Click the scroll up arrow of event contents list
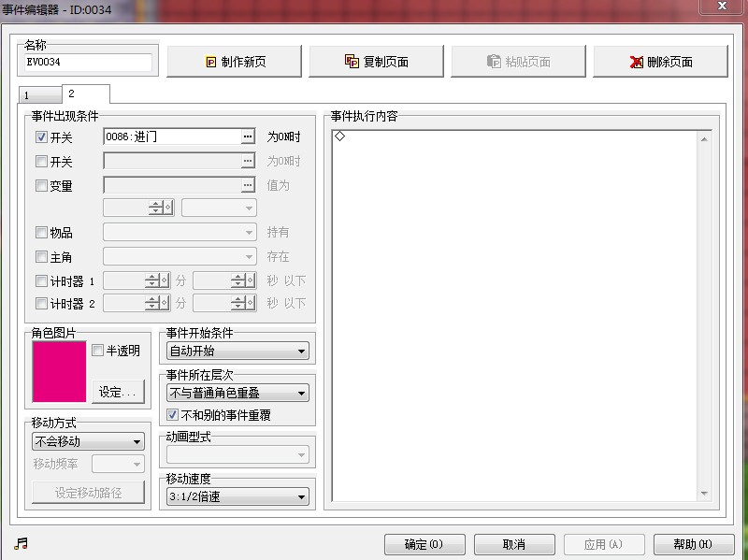Image resolution: width=748 pixels, height=560 pixels. click(704, 139)
